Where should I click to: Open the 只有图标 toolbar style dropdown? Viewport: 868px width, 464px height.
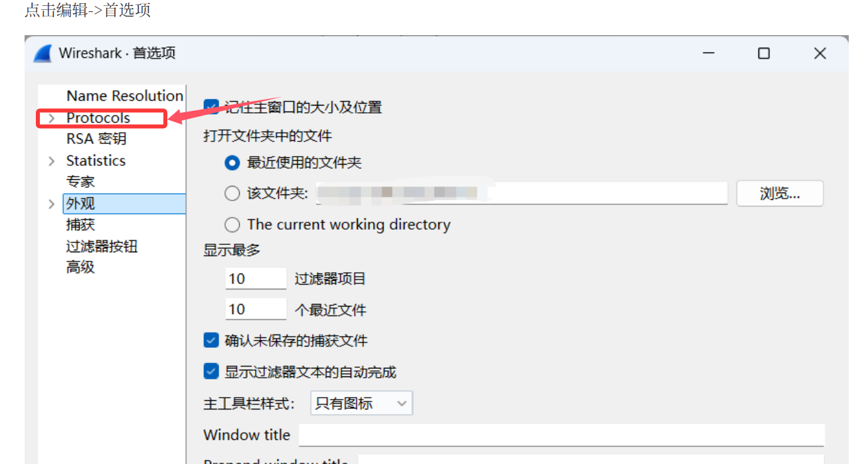point(361,403)
